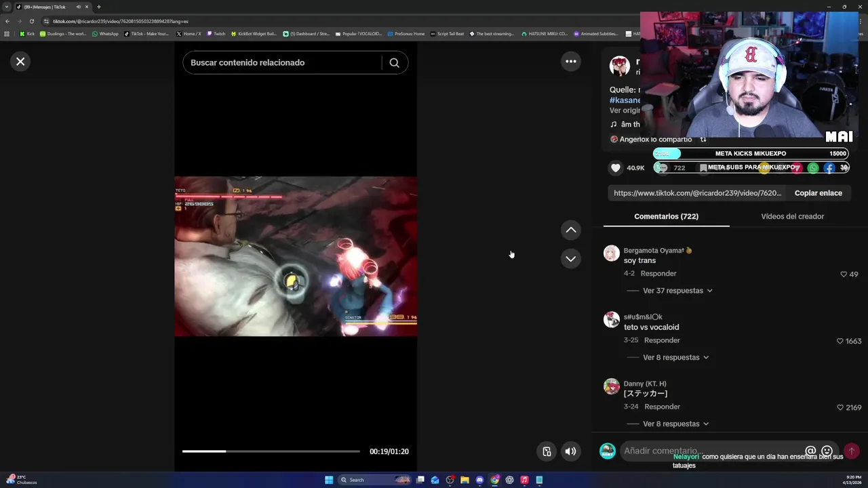Mute the video with the speaker icon
Screen dimensions: 868x488
[x=571, y=451]
